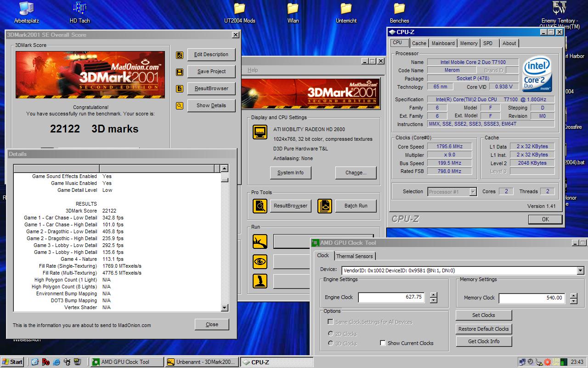The image size is (588, 368).
Task: Click OK in CPU-Z window
Action: pyautogui.click(x=545, y=219)
